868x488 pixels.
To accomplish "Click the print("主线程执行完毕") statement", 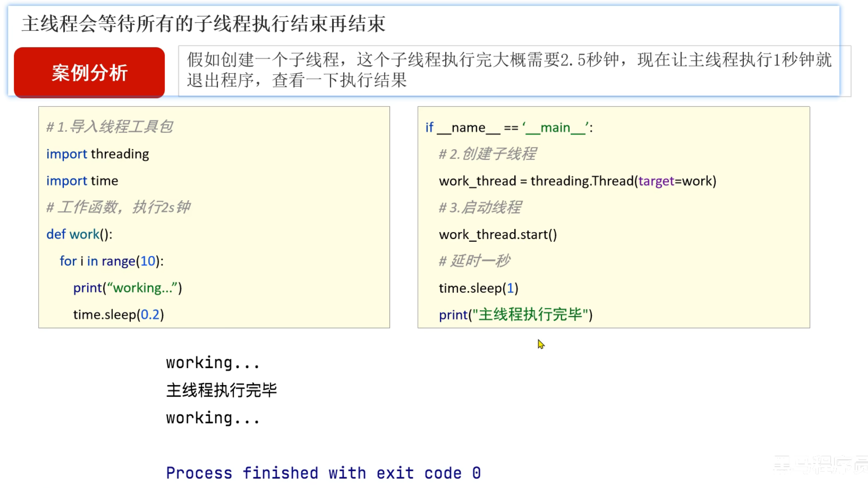I will (516, 315).
